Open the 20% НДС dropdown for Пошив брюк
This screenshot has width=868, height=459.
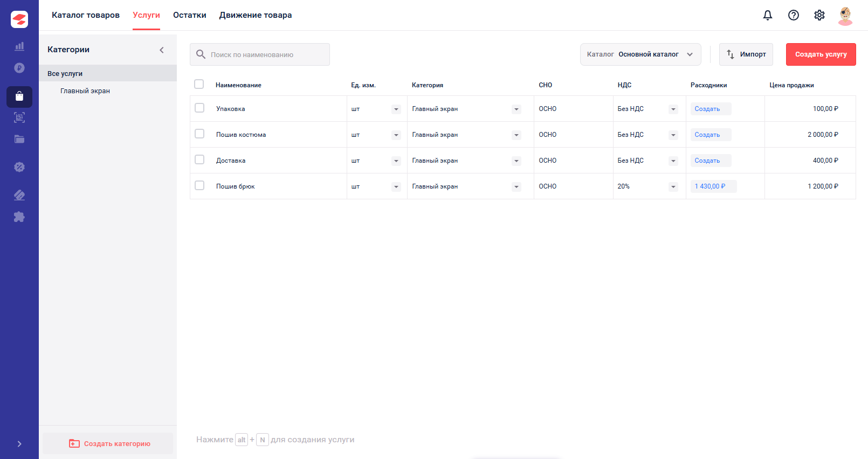coord(673,187)
